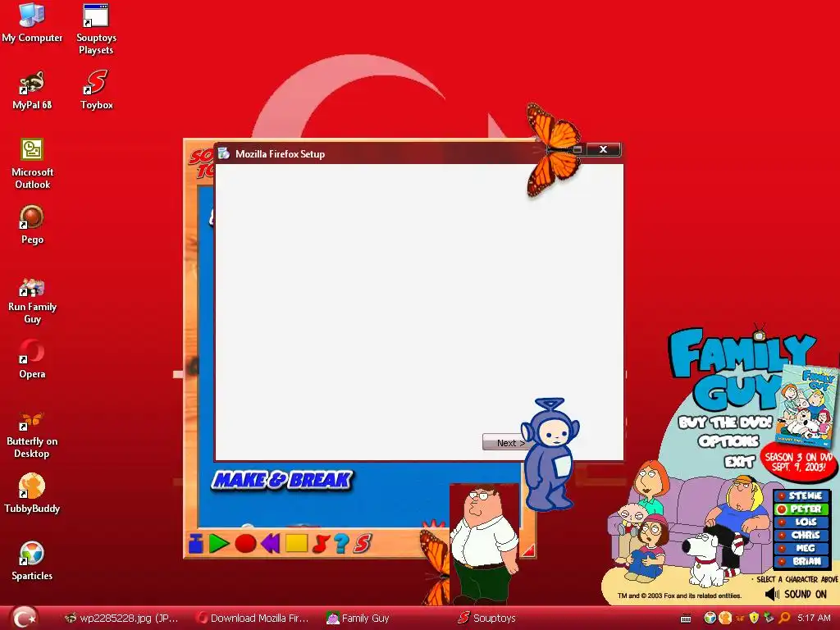This screenshot has height=630, width=840.
Task: Click the Sparticles tray icon
Action: click(x=710, y=619)
